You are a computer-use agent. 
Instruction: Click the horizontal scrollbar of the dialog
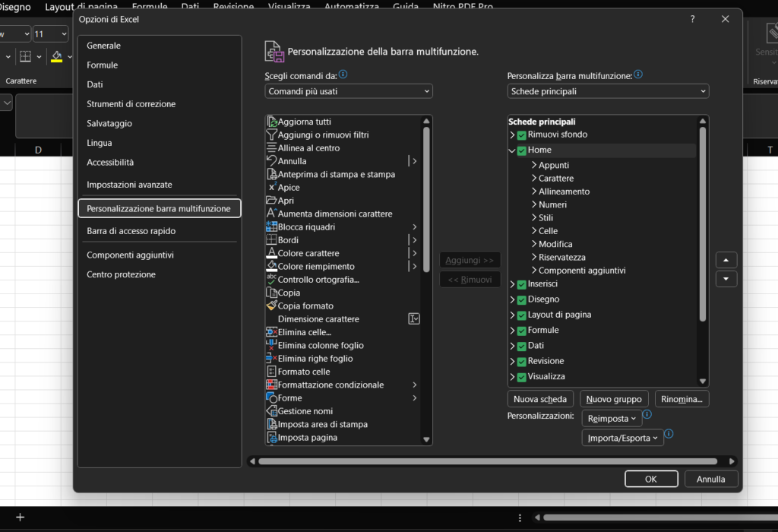[487, 461]
